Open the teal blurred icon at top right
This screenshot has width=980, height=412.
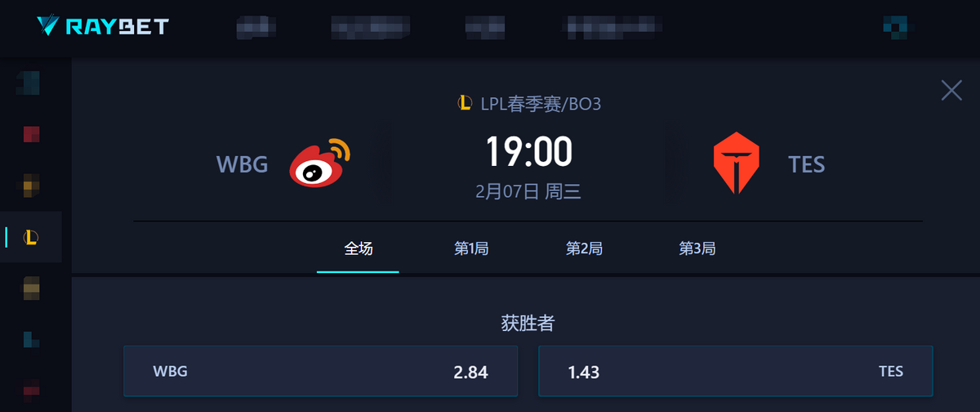coord(895,26)
